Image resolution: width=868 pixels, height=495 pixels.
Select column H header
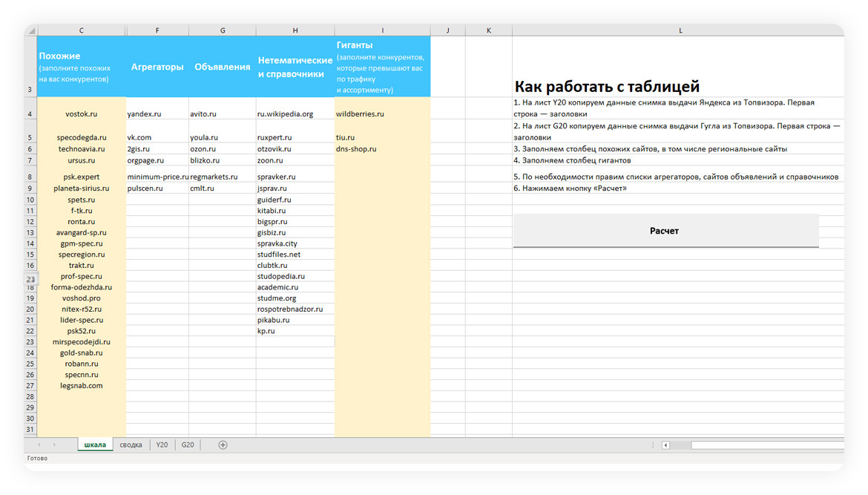click(x=295, y=30)
